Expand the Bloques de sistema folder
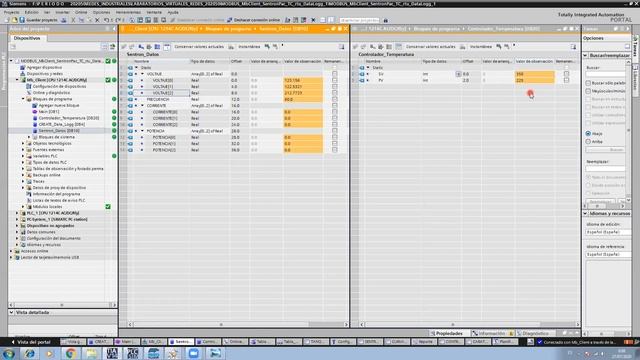Screen dimensions: 640x360 point(29,137)
